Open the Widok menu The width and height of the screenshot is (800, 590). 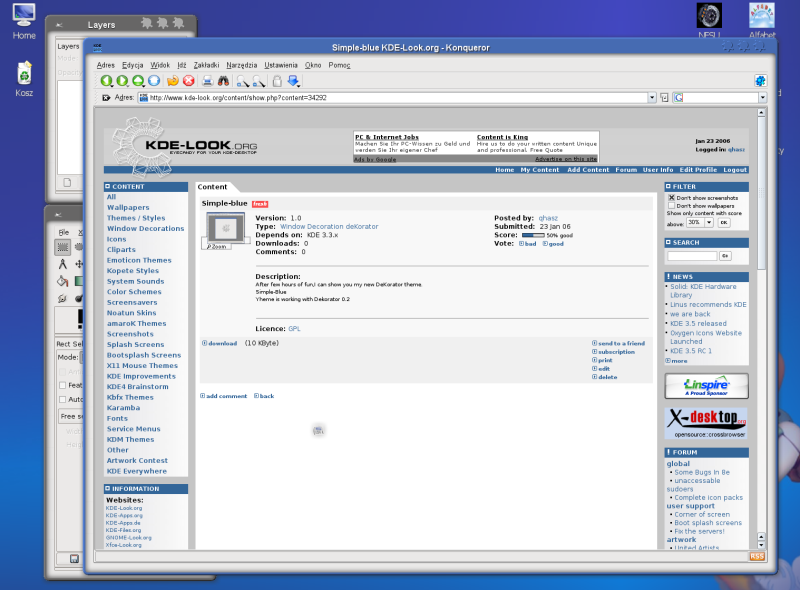pos(160,65)
